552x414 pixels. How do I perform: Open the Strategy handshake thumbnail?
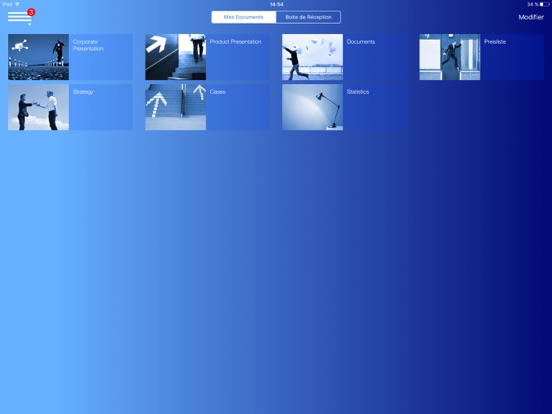tap(38, 107)
